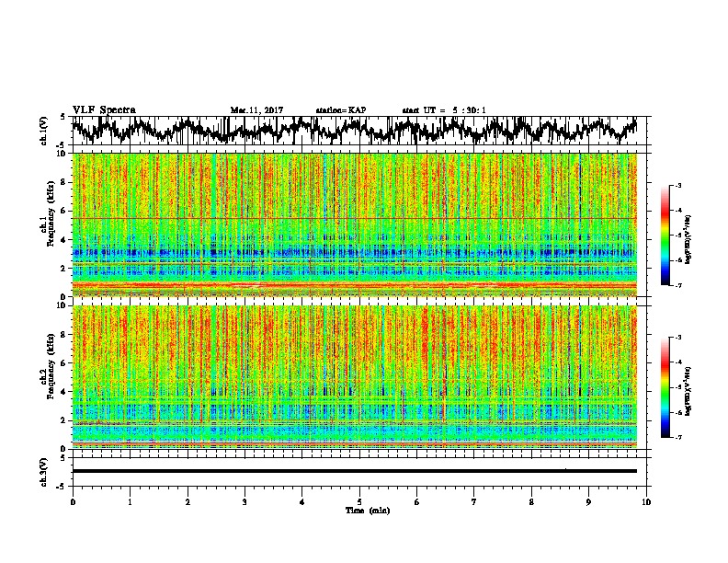The image size is (728, 563).
Task: Click the time axis tick label '1'
Action: pyautogui.click(x=130, y=502)
